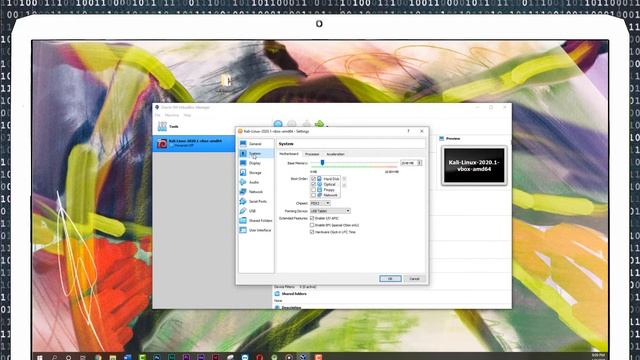This screenshot has height=360, width=640.
Task: Open the USB settings category
Action: (x=256, y=211)
